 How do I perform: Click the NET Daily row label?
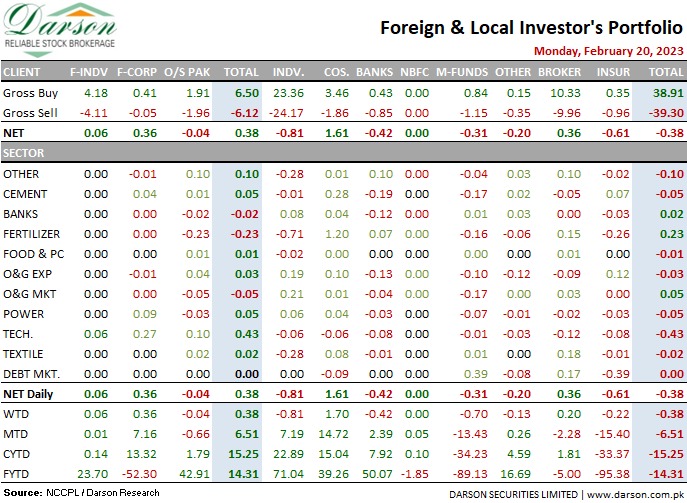point(28,394)
